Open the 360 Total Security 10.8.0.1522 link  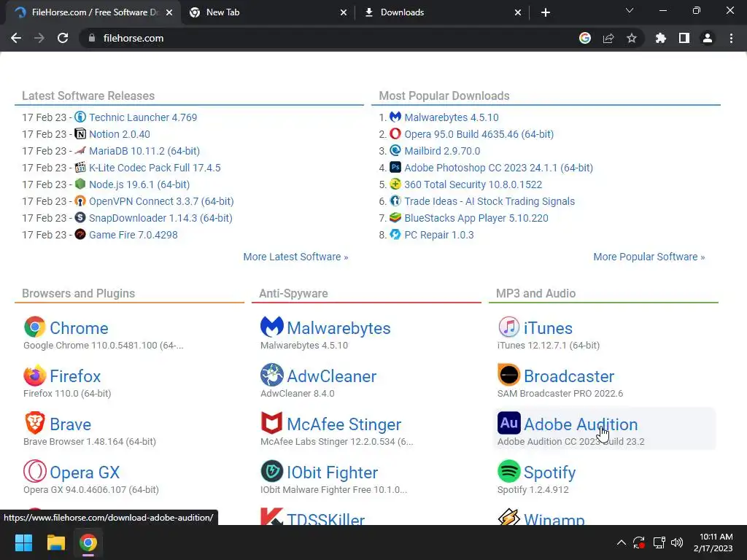click(473, 184)
